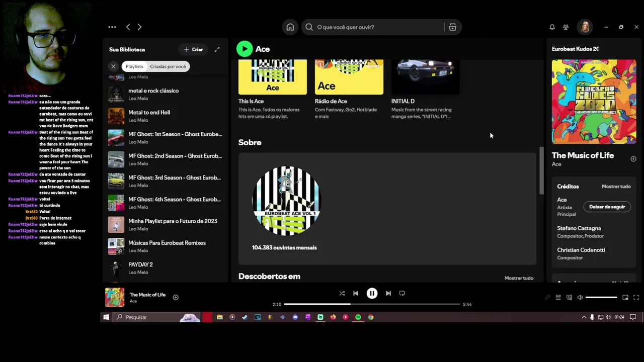Open the 'MF Ghost: 2nd Season' playlist

click(165, 159)
